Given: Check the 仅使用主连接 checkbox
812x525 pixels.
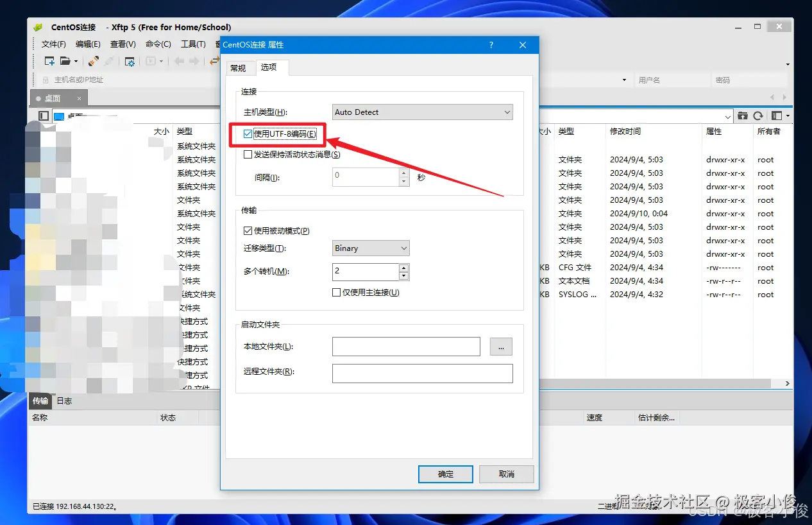Looking at the screenshot, I should [336, 292].
